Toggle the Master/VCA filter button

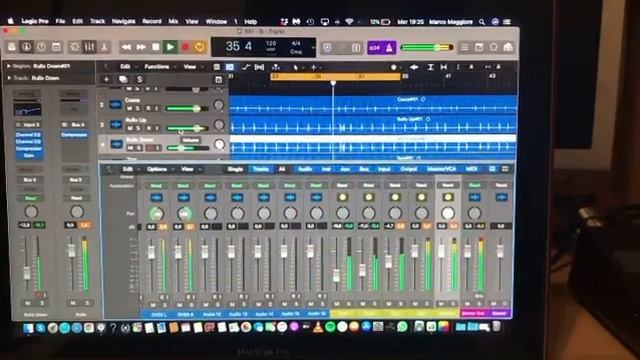441,169
